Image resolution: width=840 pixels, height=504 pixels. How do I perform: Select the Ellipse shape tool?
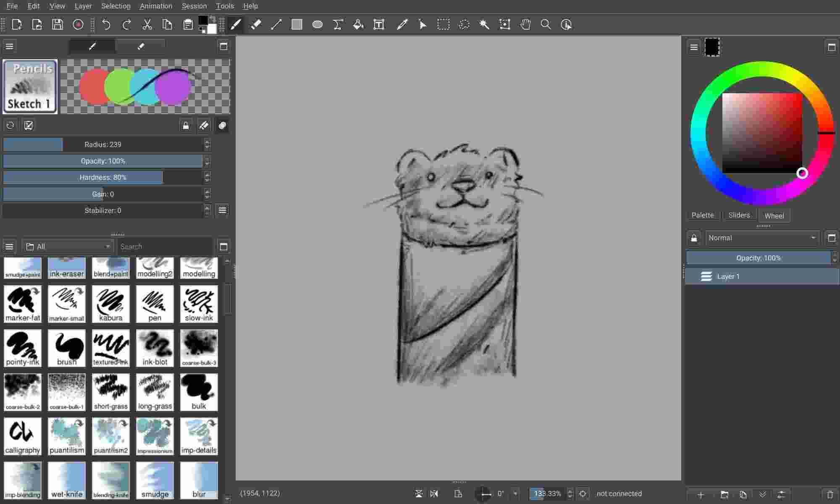(318, 25)
